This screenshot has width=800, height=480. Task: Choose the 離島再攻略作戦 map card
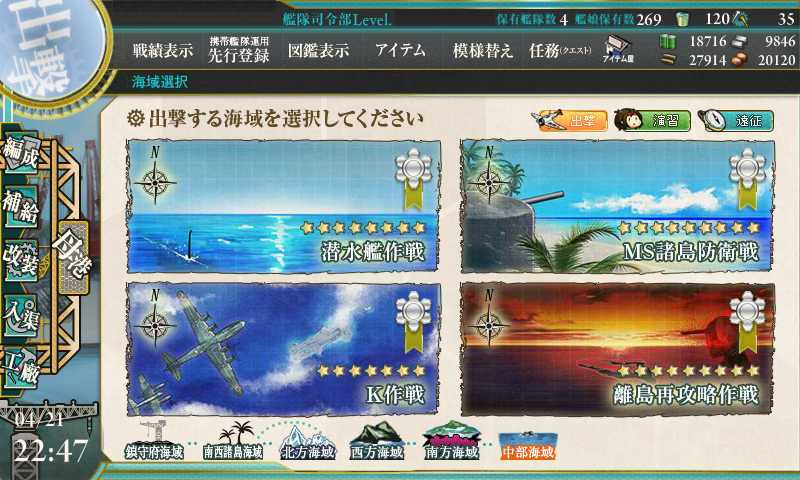[617, 349]
